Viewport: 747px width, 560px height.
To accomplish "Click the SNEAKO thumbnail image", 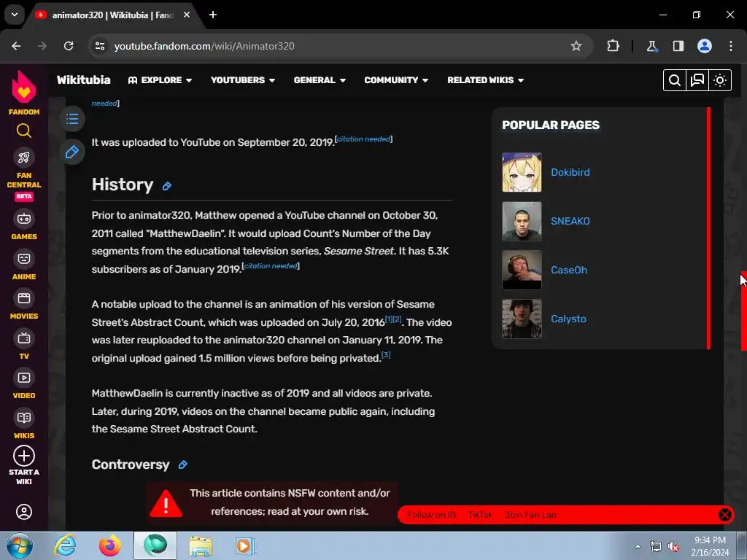I will (522, 222).
